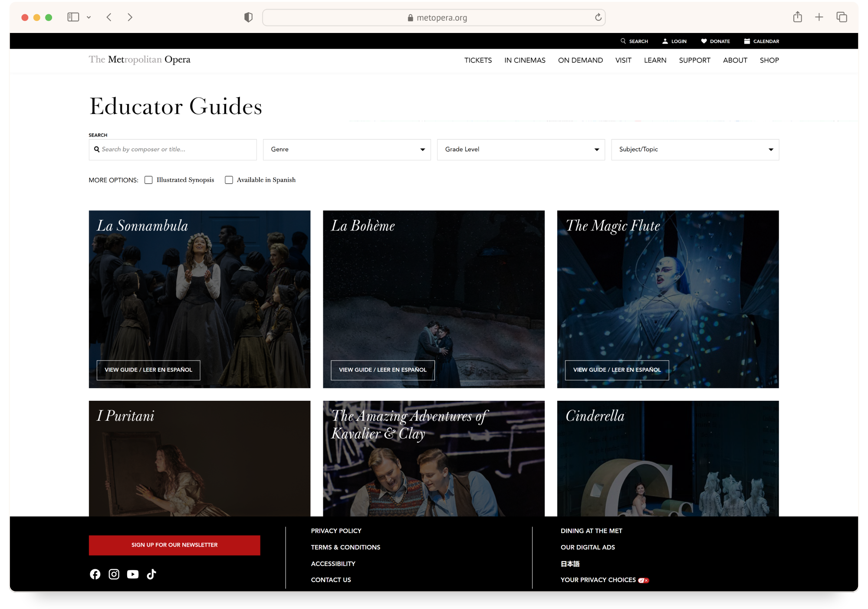
Task: Click the composer or title search field
Action: [x=173, y=150]
